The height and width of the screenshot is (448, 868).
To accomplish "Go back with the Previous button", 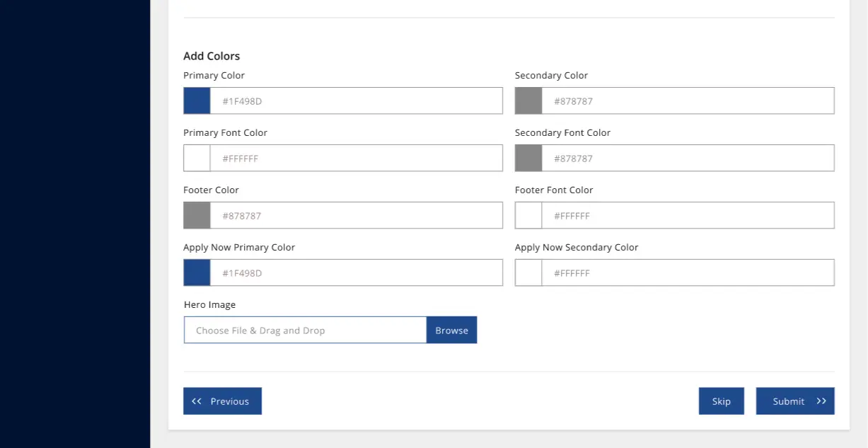I will point(222,401).
